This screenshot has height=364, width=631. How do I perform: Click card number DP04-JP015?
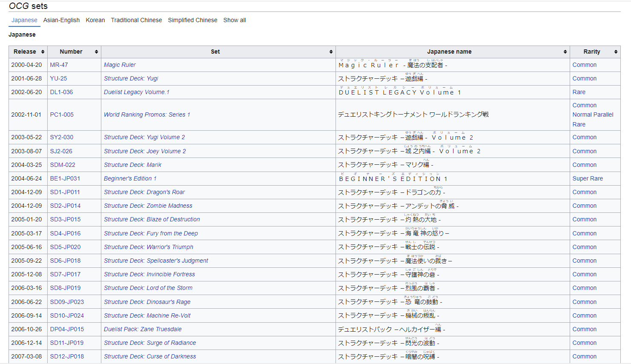(x=67, y=329)
